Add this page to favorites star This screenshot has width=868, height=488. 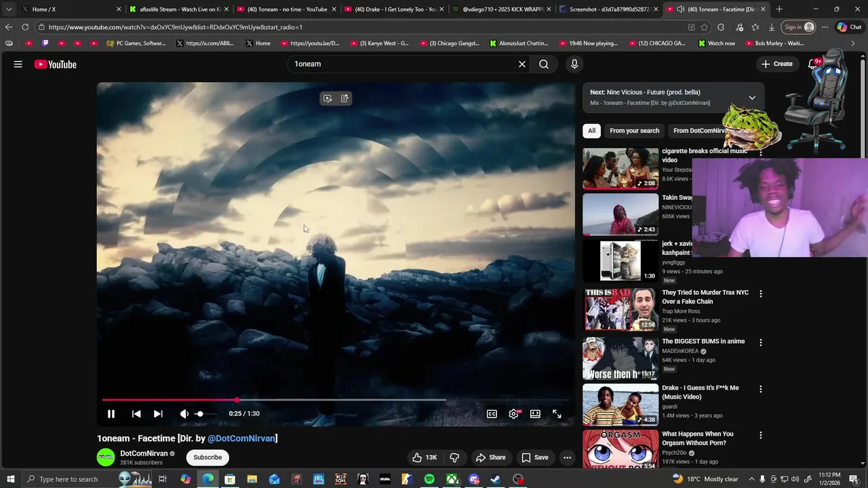[x=705, y=27]
